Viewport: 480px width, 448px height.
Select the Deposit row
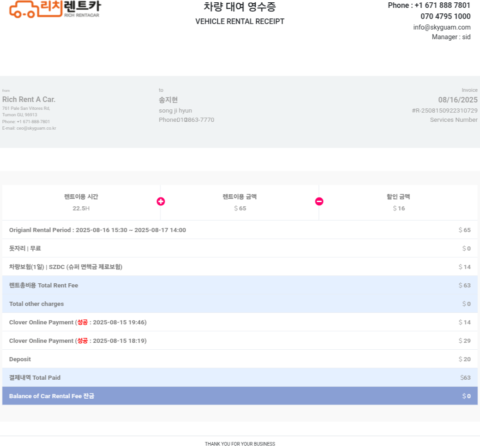20,359
